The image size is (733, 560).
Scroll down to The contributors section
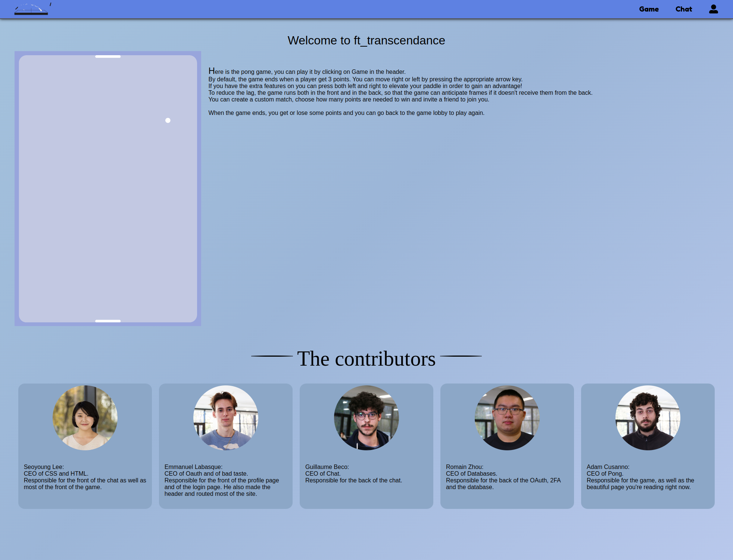tap(366, 359)
